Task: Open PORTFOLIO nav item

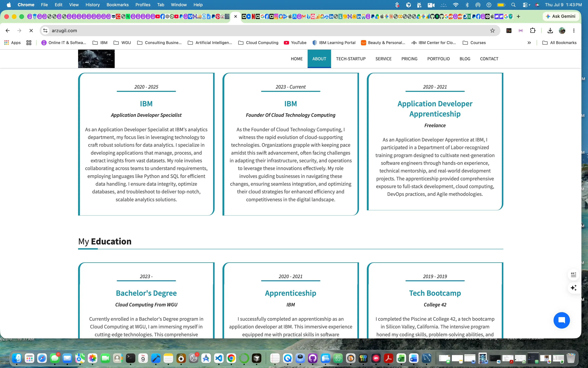Action: click(438, 59)
